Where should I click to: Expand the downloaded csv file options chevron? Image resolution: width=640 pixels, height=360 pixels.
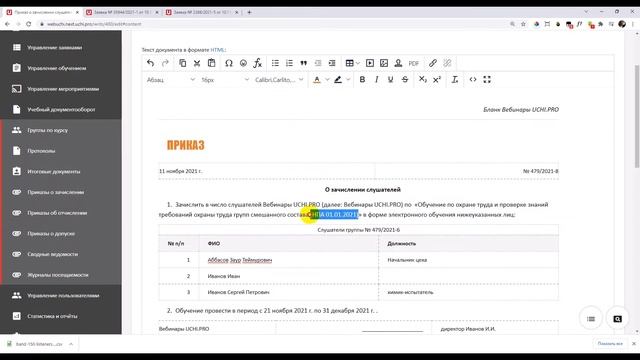point(71,344)
